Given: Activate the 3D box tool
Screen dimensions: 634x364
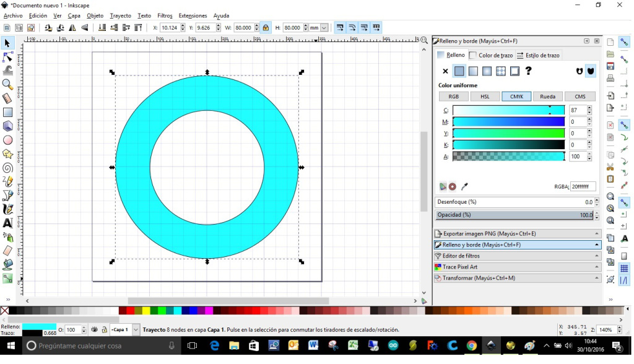Looking at the screenshot, I should pos(7,126).
